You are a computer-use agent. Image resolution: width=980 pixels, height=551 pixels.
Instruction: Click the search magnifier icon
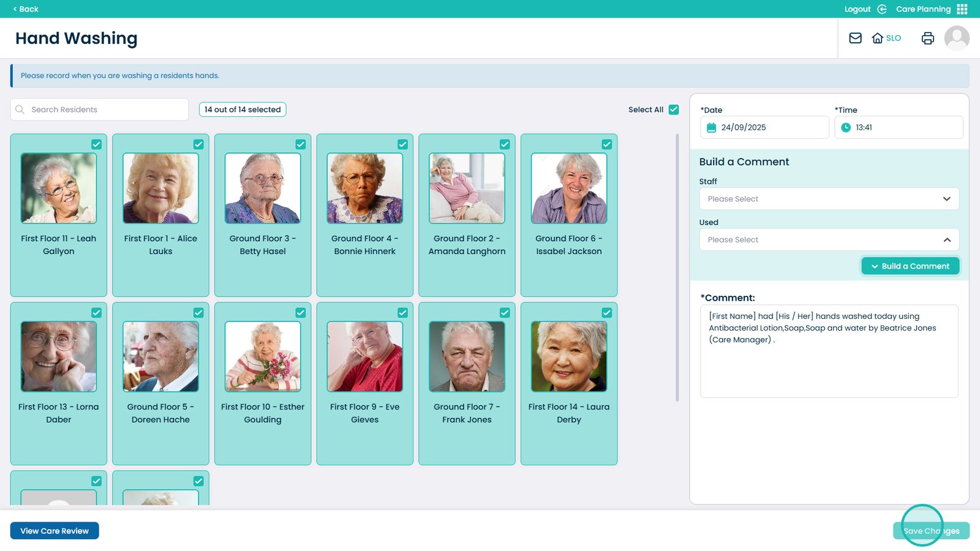[x=20, y=110]
